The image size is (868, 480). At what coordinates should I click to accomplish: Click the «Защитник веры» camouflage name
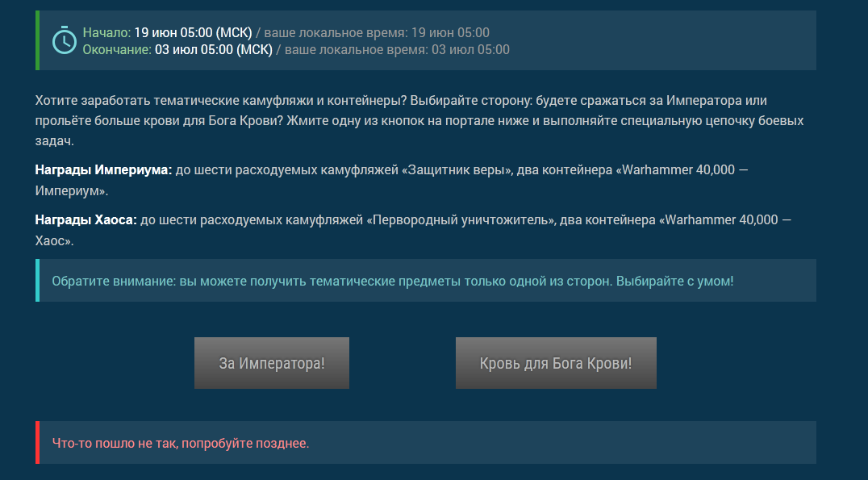[456, 170]
